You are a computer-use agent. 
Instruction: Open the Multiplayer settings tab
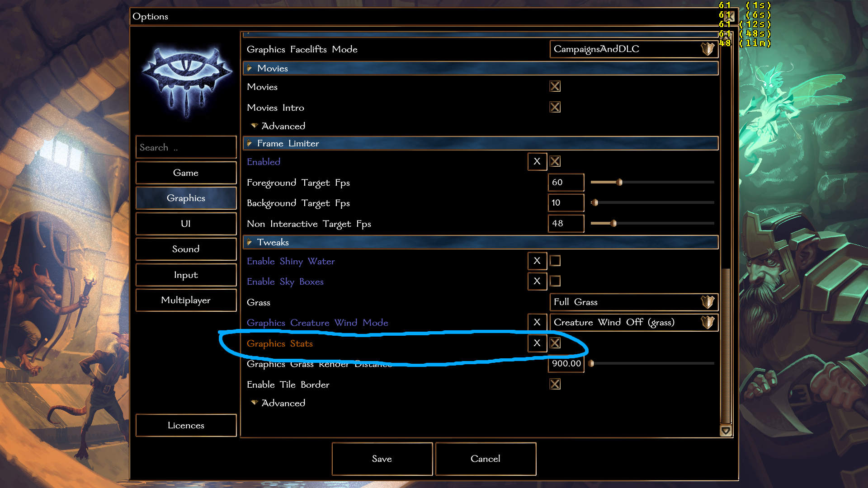click(186, 300)
